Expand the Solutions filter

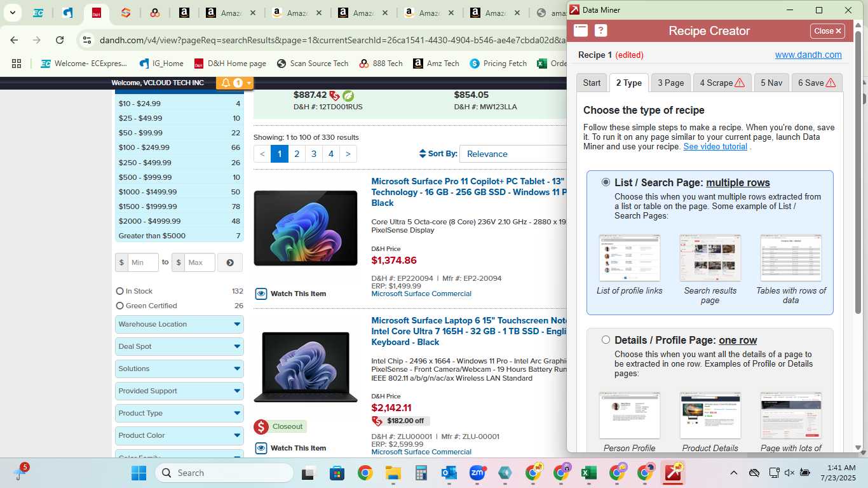(x=179, y=369)
